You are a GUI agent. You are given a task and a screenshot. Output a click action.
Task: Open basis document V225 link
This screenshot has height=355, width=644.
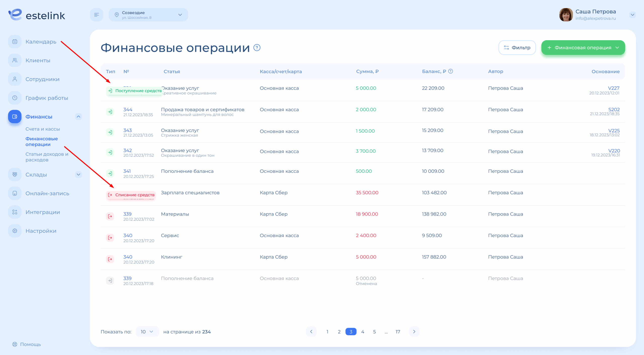614,131
